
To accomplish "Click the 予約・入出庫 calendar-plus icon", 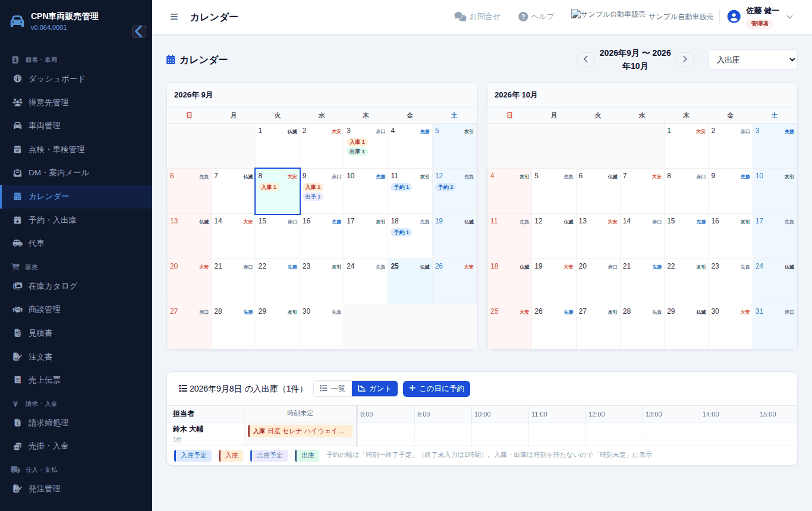I will point(17,220).
